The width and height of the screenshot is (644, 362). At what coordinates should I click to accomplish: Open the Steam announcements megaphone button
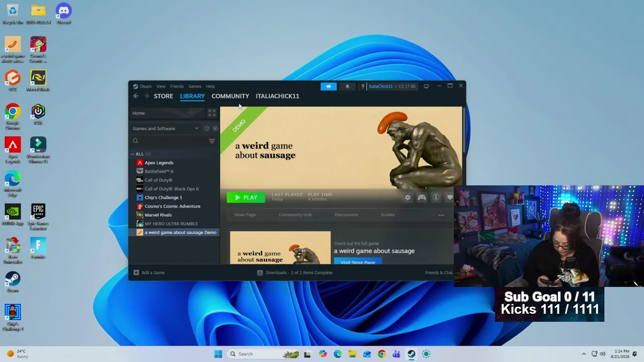(x=329, y=86)
